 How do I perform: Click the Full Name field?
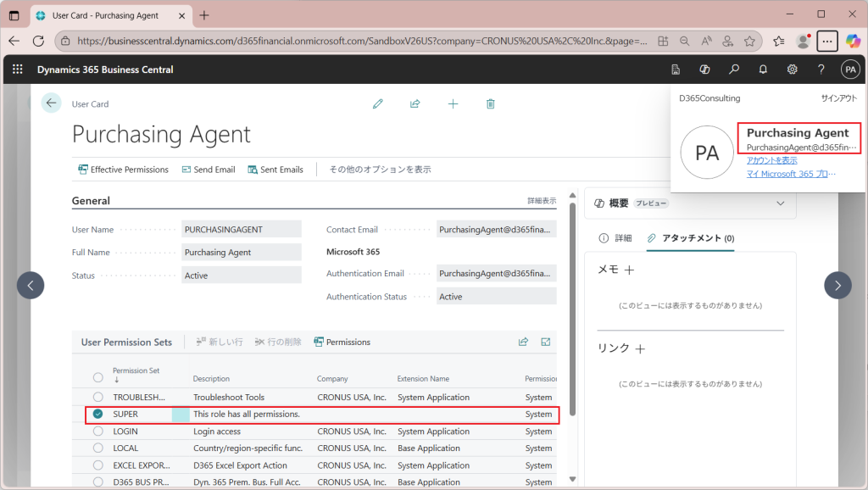coord(242,252)
